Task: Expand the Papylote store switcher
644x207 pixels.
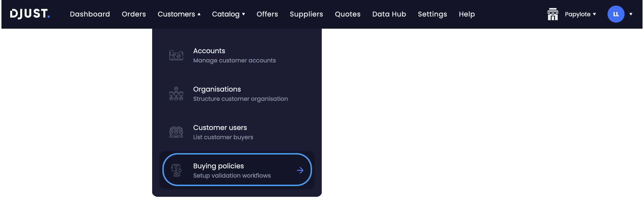Action: (581, 14)
